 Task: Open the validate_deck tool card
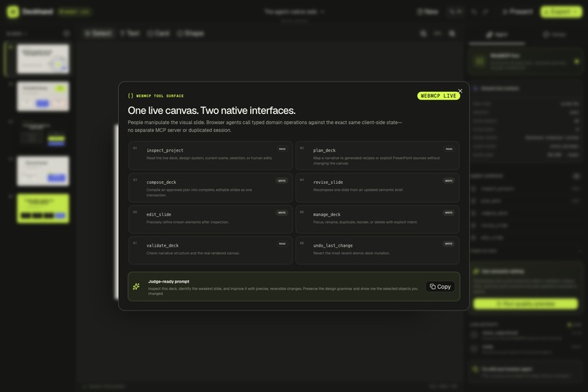[x=210, y=250]
